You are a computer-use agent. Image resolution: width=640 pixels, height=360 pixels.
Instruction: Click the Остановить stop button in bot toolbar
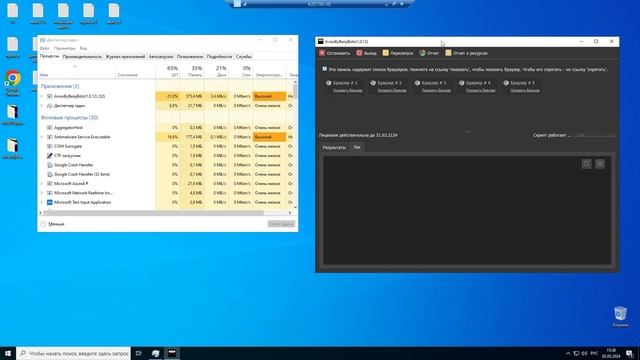(335, 53)
